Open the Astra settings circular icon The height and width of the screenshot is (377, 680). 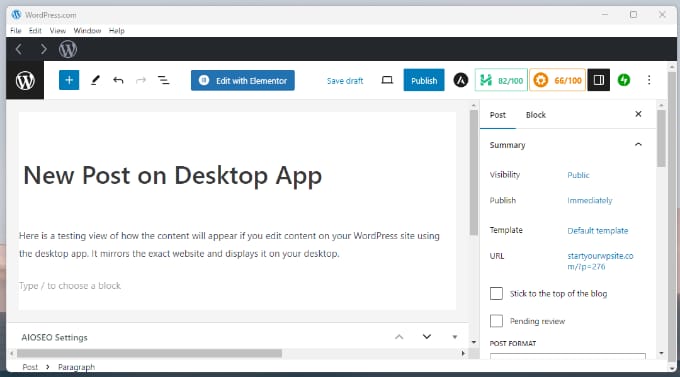click(461, 80)
